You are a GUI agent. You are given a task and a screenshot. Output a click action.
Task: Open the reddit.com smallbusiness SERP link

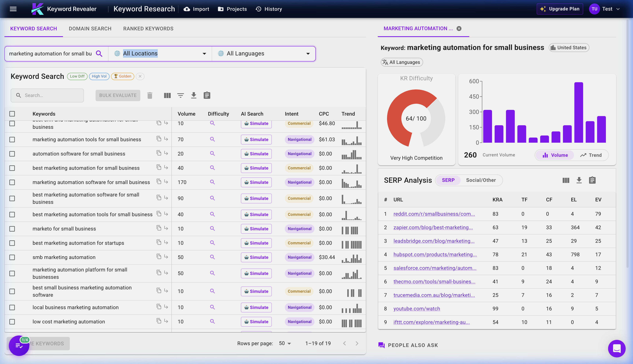click(434, 214)
